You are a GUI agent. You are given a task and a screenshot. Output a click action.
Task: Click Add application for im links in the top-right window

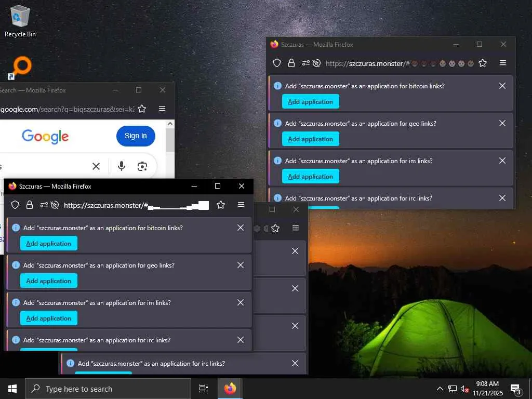[311, 177]
